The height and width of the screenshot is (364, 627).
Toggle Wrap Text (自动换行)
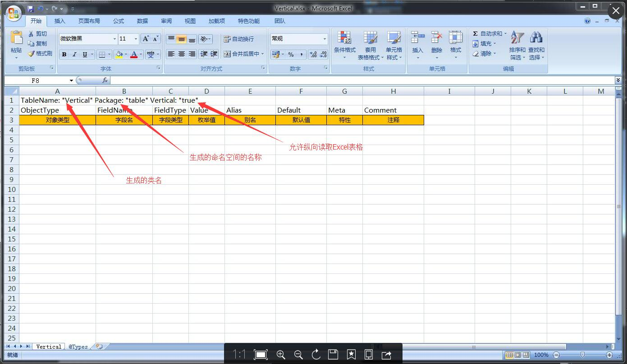click(x=239, y=39)
